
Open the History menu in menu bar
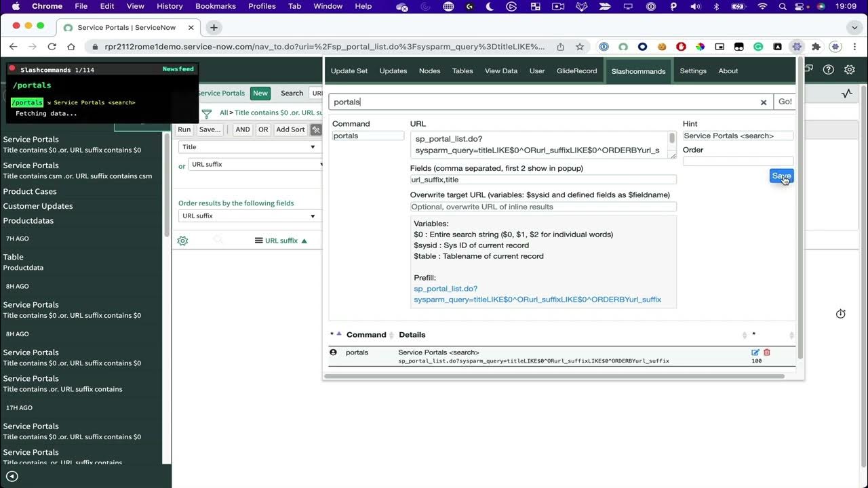(x=170, y=6)
